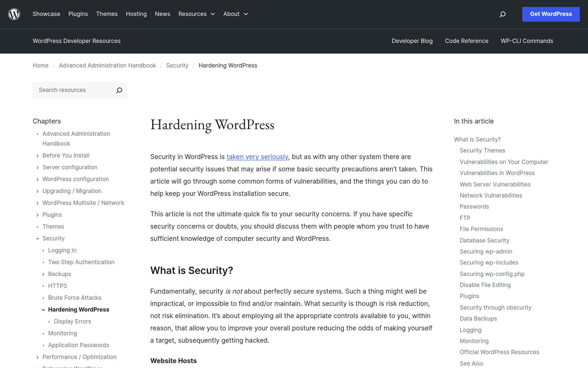Screen dimensions: 588x368
Task: Jump to Data Backups section
Action: [478, 318]
